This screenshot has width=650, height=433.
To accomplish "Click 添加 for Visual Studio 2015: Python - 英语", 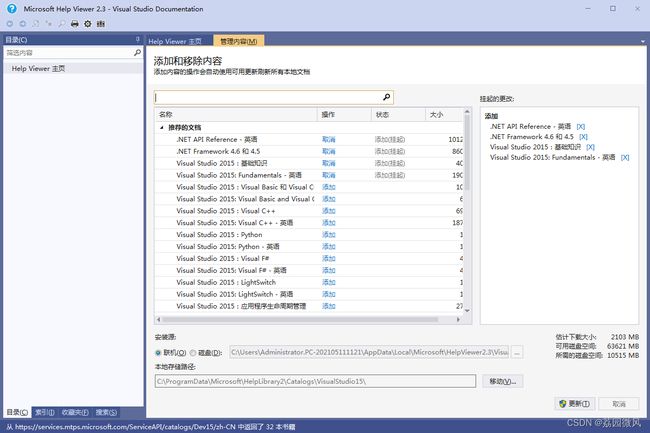I will [329, 247].
